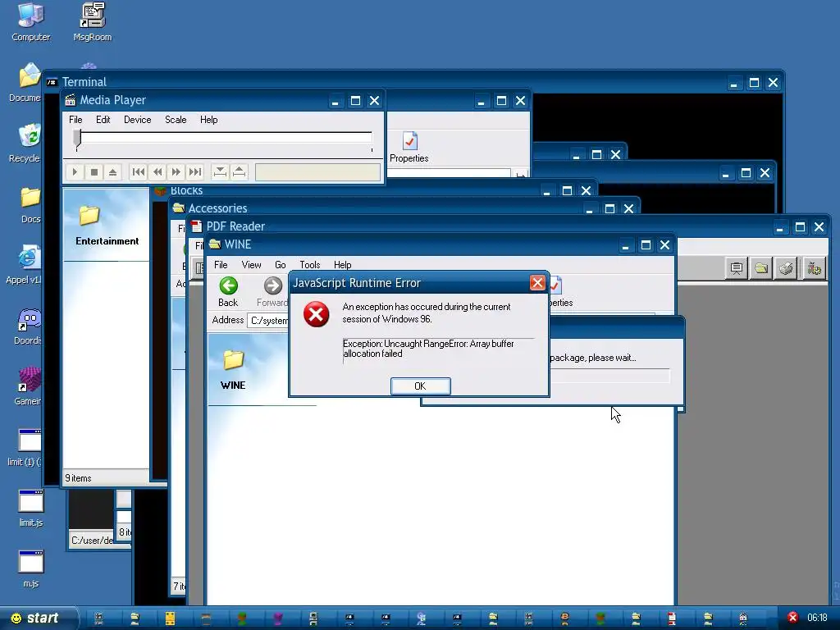Click Start Selection button in Media Player
Image resolution: width=840 pixels, height=630 pixels.
pos(220,172)
